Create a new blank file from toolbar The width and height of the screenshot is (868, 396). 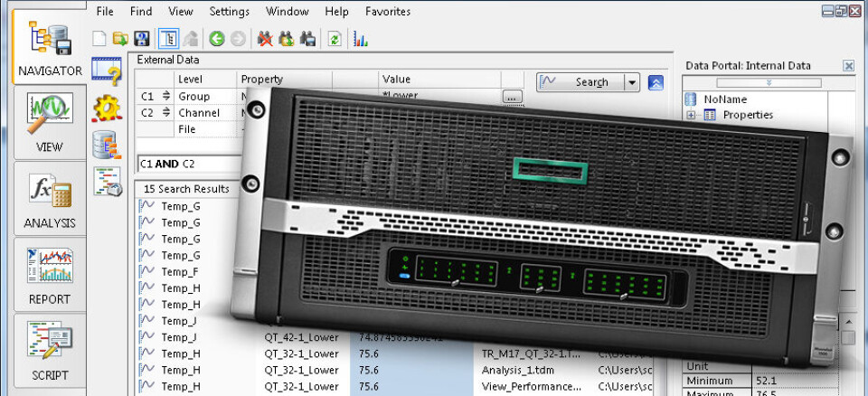[x=99, y=39]
